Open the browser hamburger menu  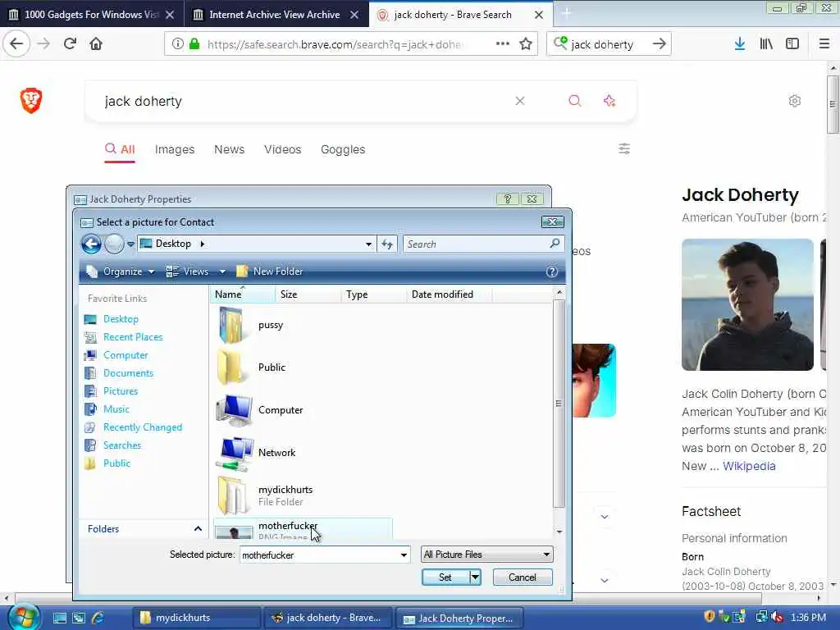824,44
